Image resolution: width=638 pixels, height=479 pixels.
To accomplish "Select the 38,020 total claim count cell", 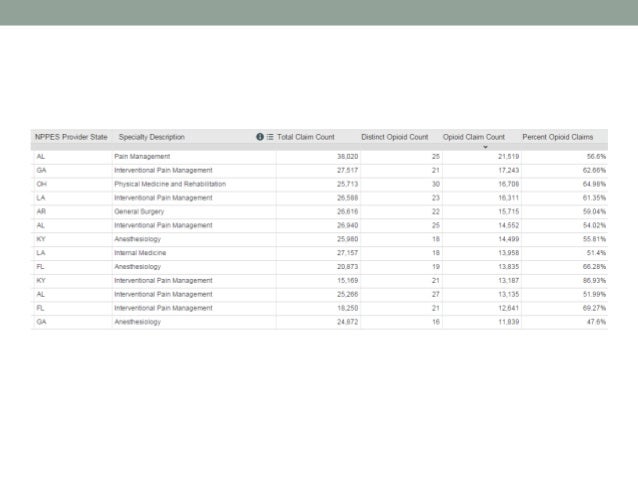I will click(x=347, y=157).
